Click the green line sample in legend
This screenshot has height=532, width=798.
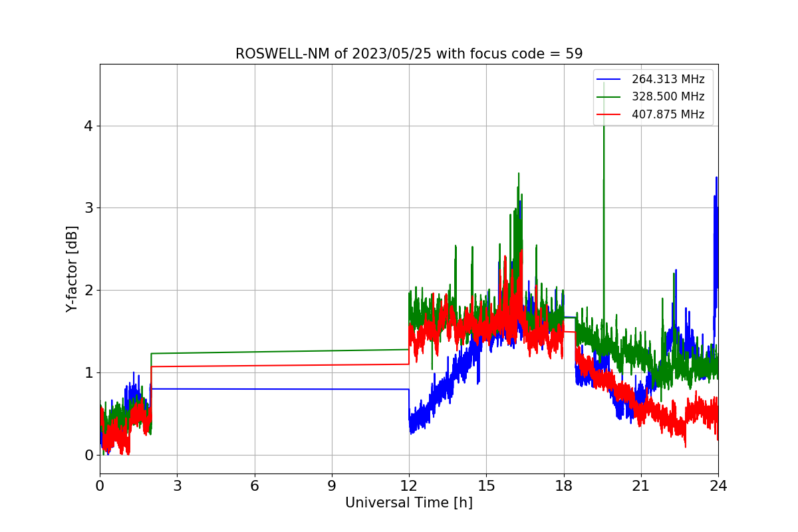tap(610, 97)
